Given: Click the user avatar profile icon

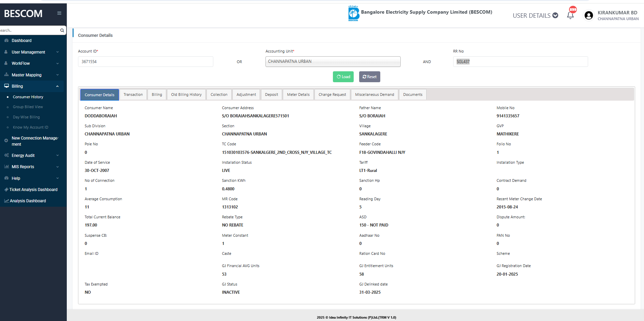Looking at the screenshot, I should pos(588,15).
